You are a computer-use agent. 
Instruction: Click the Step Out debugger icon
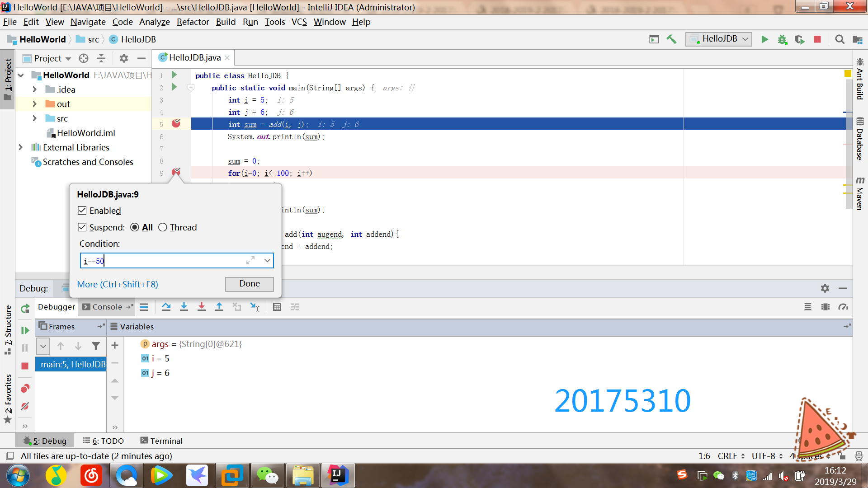pyautogui.click(x=219, y=307)
